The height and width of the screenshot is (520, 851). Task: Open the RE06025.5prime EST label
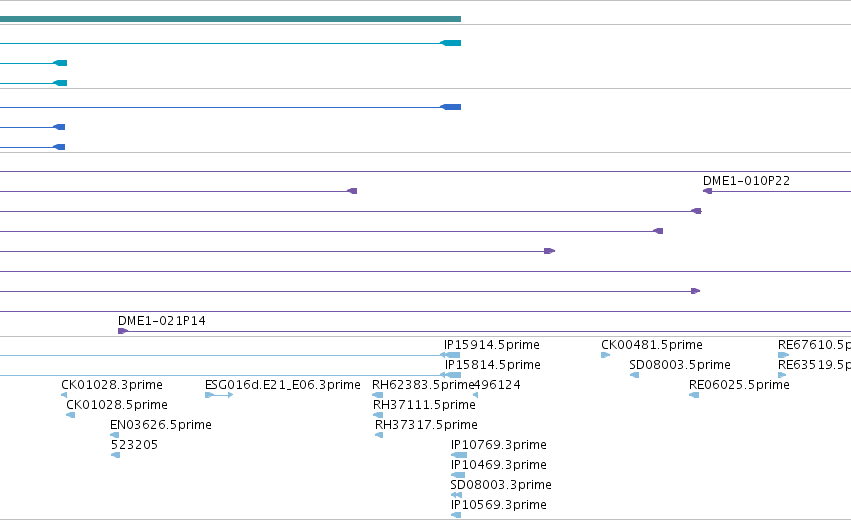pyautogui.click(x=739, y=385)
